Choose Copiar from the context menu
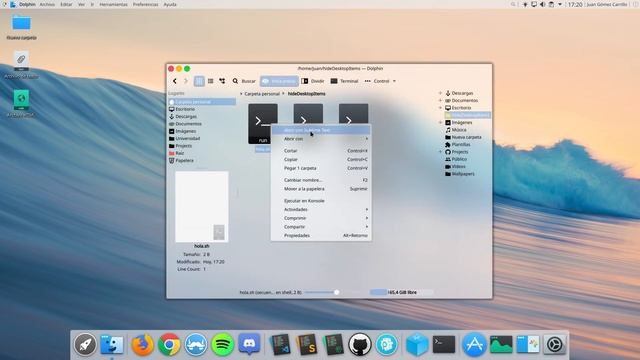 click(321, 159)
